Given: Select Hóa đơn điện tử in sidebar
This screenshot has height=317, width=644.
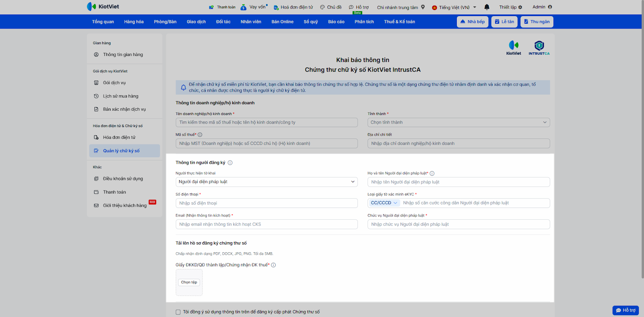Looking at the screenshot, I should tap(119, 138).
